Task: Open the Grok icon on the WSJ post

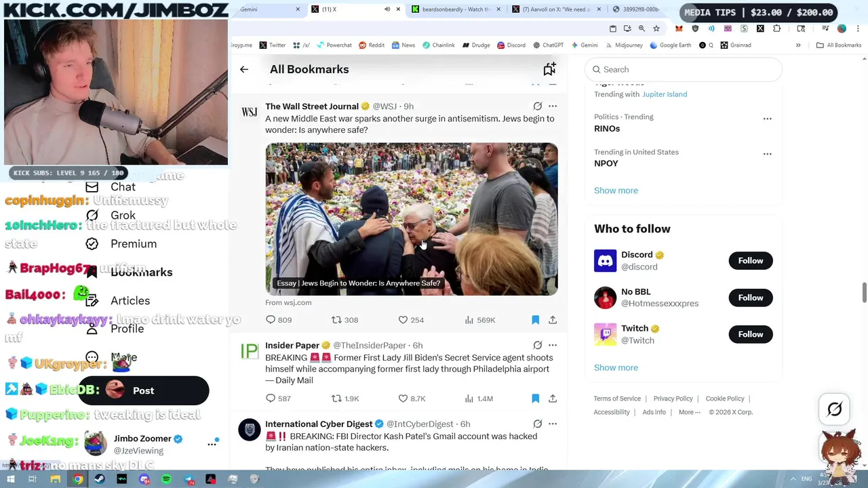Action: pos(537,106)
